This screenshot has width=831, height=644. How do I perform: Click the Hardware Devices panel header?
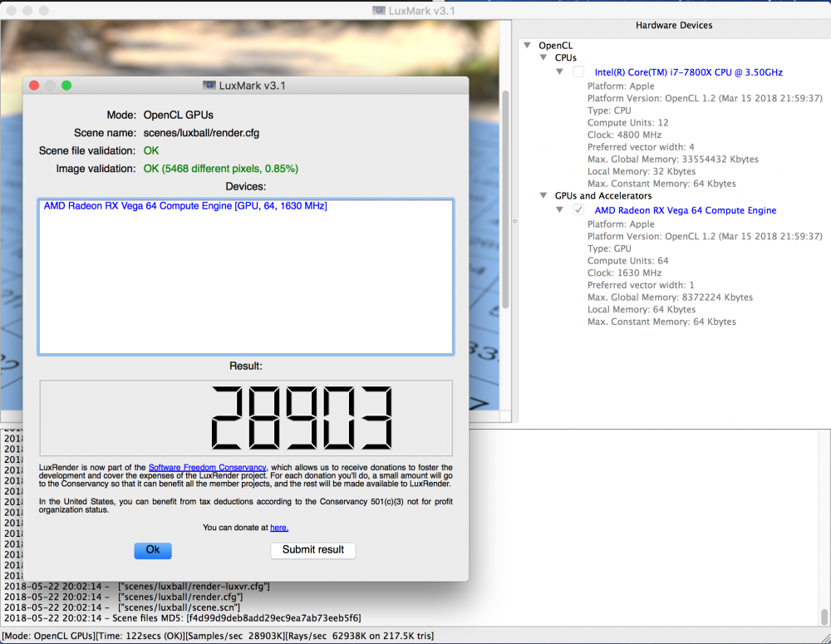tap(674, 25)
